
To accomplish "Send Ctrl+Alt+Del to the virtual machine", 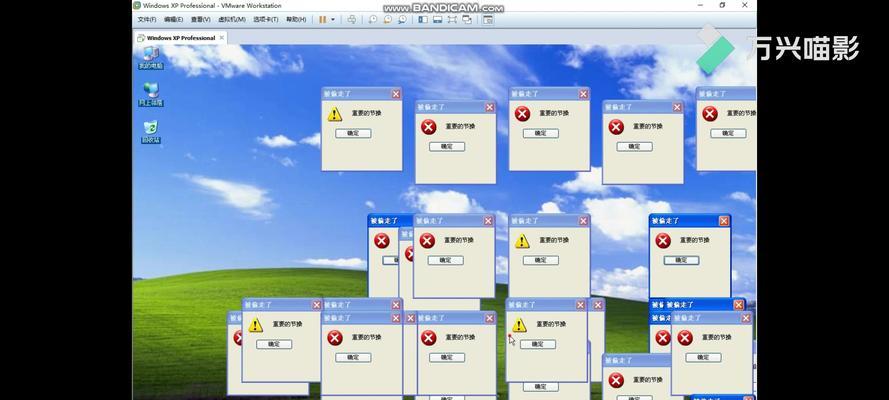I will point(352,19).
